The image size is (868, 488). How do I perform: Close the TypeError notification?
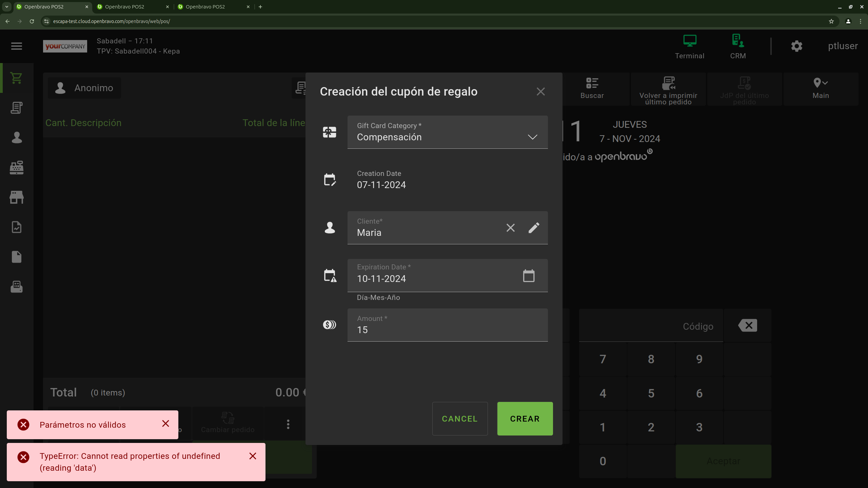pyautogui.click(x=253, y=456)
